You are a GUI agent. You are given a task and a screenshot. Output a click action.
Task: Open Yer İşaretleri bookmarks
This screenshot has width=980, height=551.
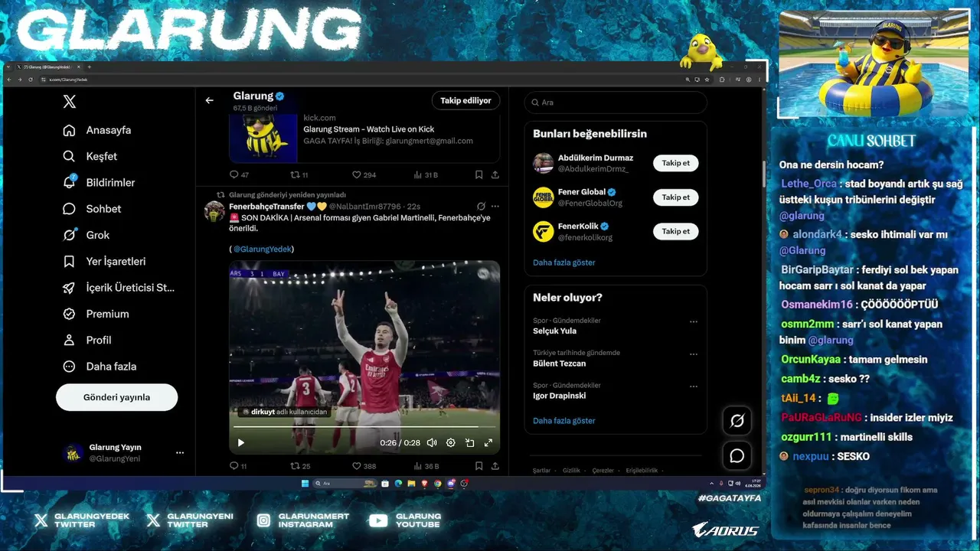click(x=104, y=261)
